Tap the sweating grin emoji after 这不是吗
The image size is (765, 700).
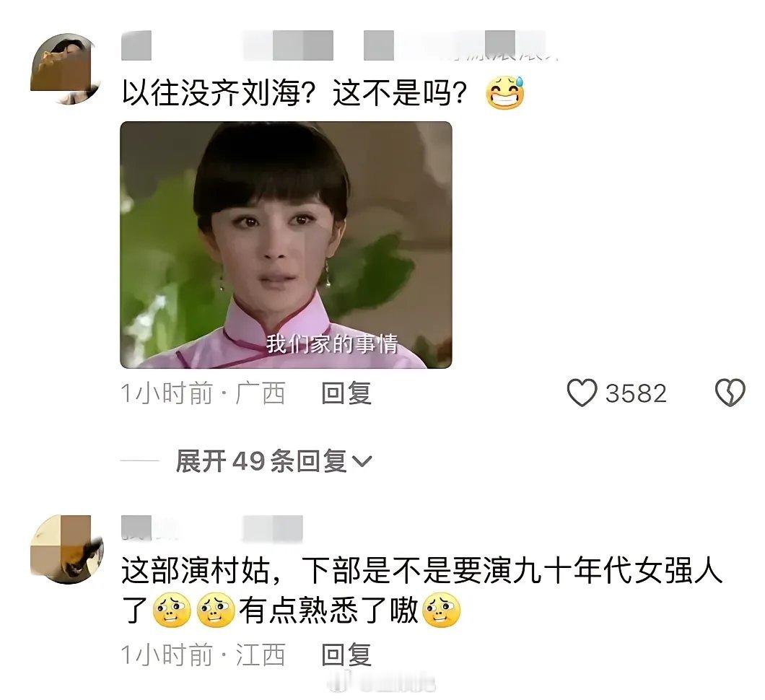505,92
